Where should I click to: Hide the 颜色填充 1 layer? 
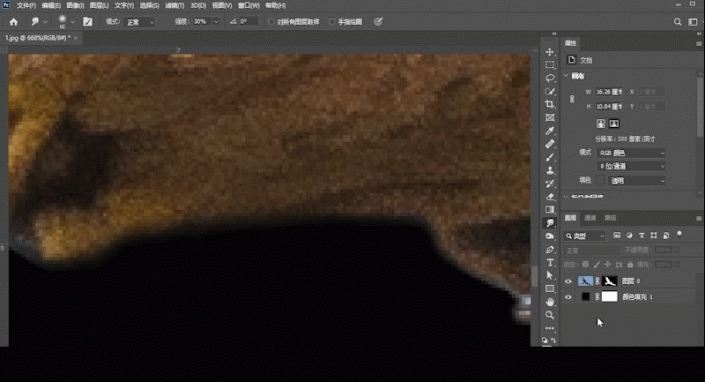(x=568, y=297)
